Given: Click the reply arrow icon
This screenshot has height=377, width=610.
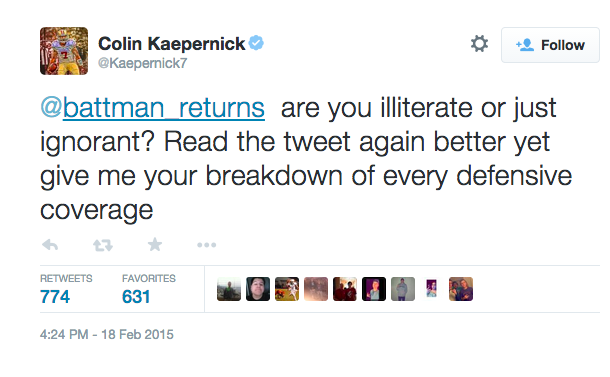Looking at the screenshot, I should (x=50, y=245).
